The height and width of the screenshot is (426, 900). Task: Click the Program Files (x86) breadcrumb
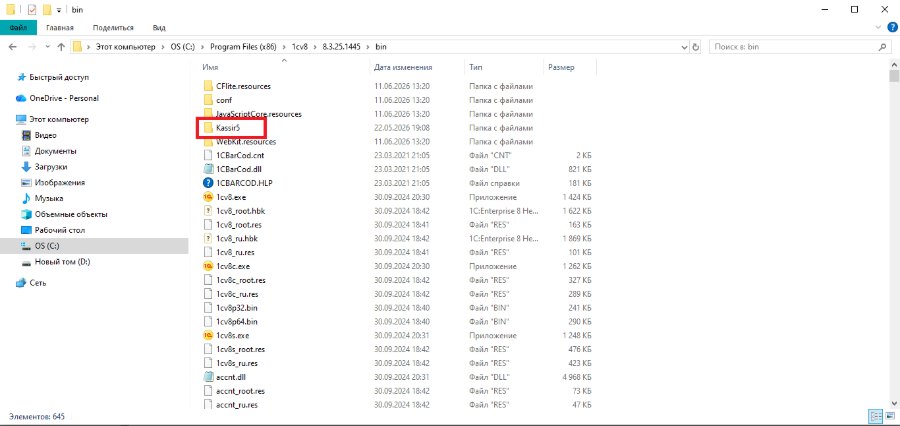[x=243, y=47]
